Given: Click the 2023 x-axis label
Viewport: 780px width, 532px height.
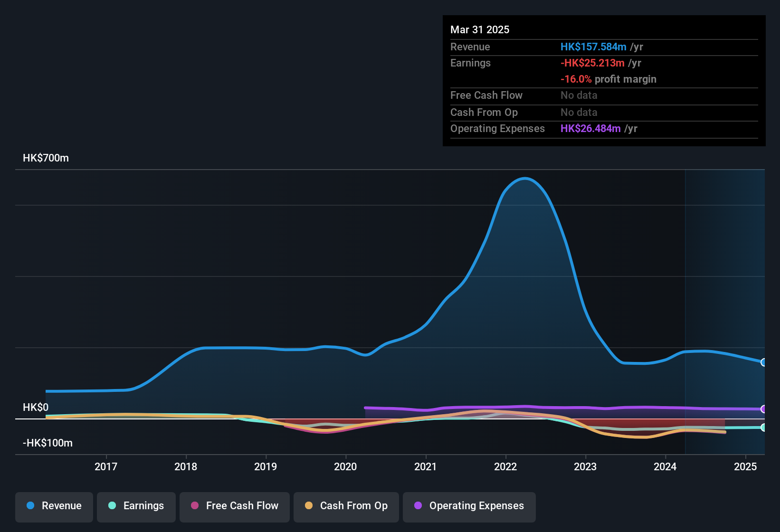Looking at the screenshot, I should [x=585, y=466].
